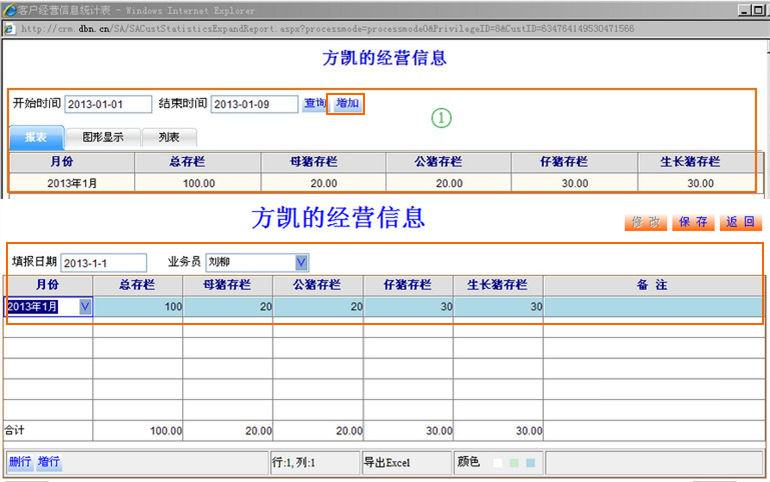
Task: Click the 查询 query button
Action: [315, 104]
